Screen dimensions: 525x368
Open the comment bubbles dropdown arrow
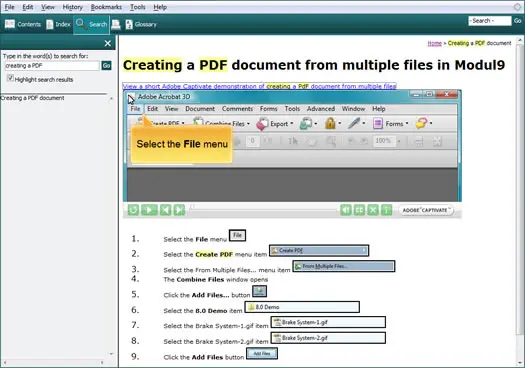(x=431, y=124)
